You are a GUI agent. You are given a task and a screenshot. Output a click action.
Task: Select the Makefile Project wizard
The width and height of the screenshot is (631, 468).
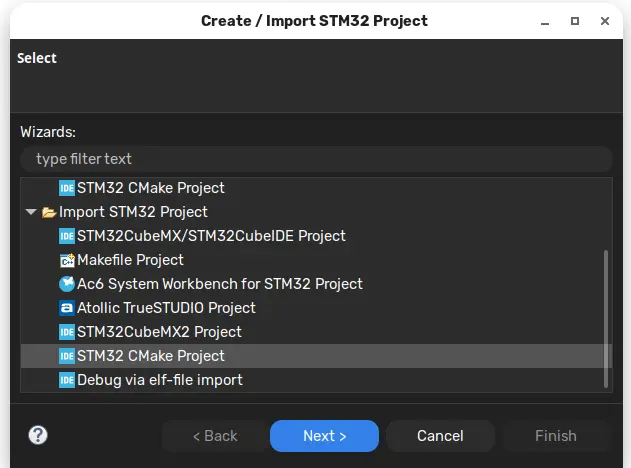(x=130, y=260)
